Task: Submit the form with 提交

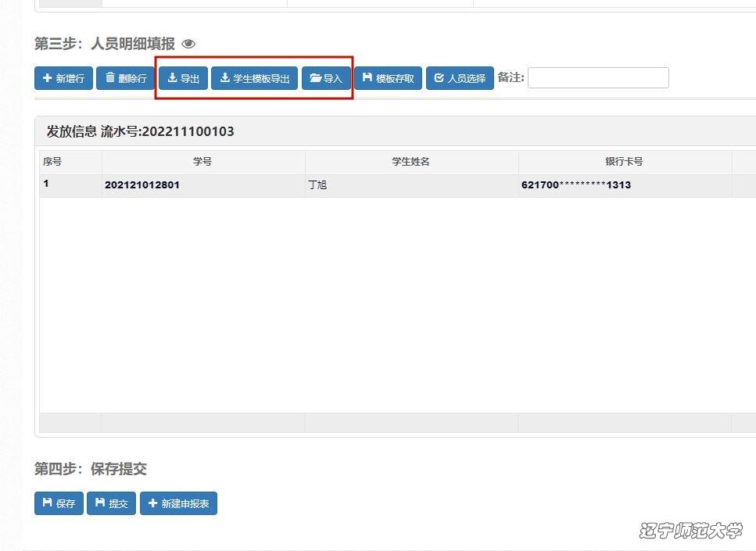Action: point(111,503)
